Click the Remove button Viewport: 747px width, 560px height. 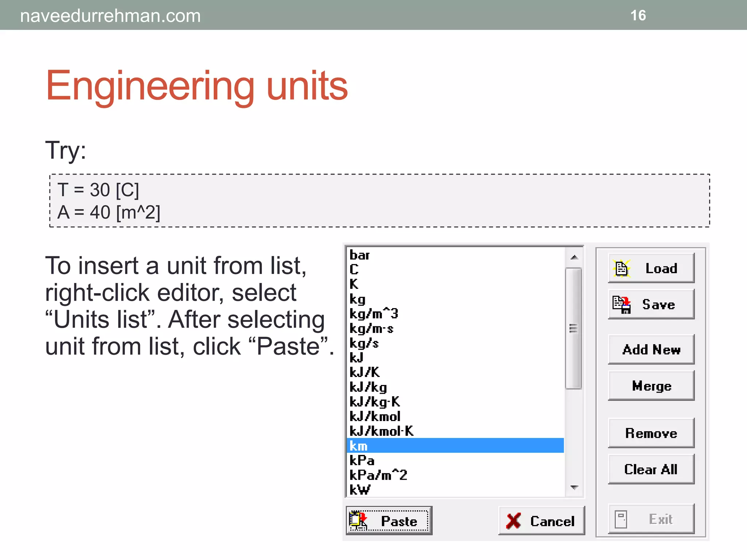click(651, 433)
